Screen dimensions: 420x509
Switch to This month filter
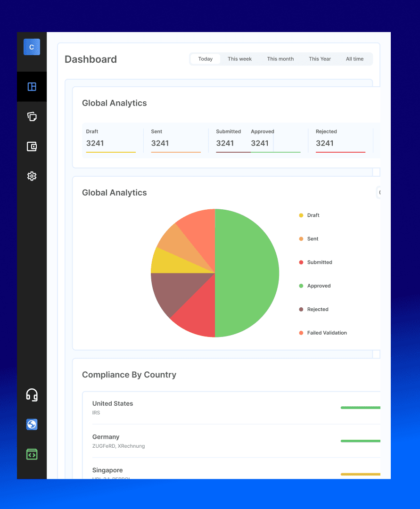click(280, 59)
